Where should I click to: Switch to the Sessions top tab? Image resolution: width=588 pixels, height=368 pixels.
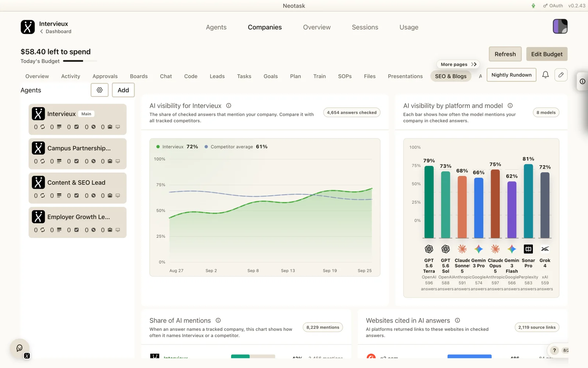[x=365, y=27]
